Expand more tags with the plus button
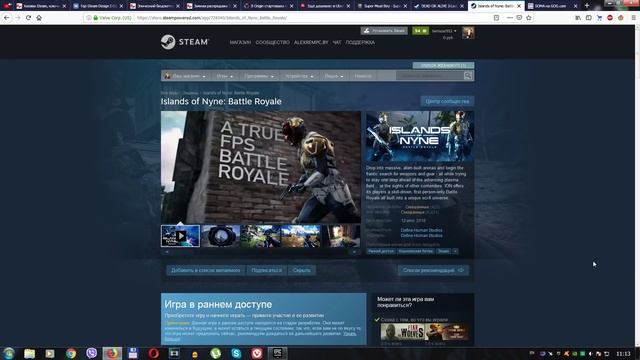 point(455,251)
